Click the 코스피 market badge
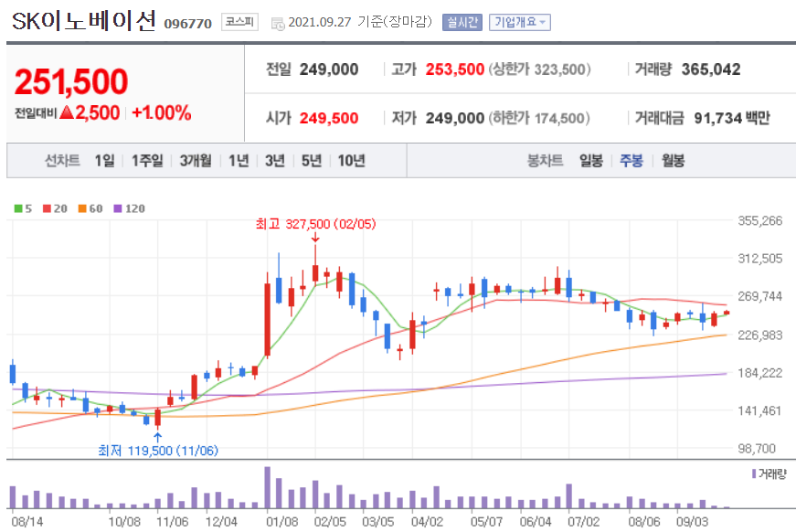This screenshot has width=796, height=532. (239, 22)
